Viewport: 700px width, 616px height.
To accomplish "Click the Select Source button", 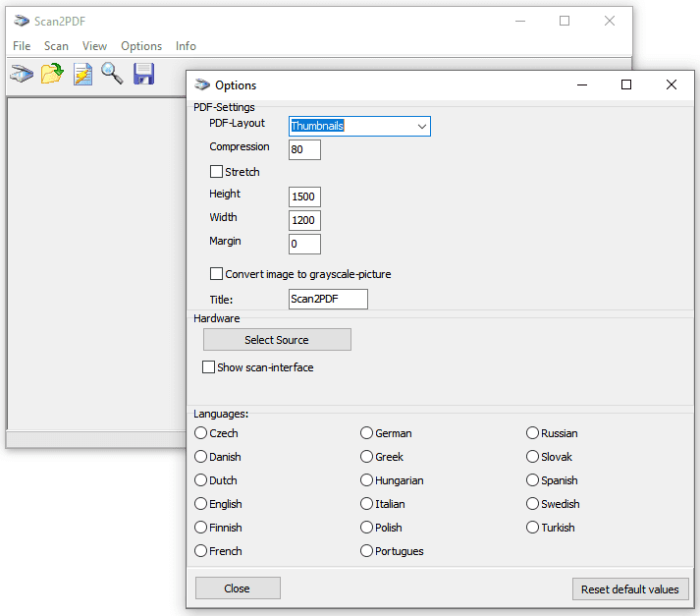I will click(x=277, y=340).
